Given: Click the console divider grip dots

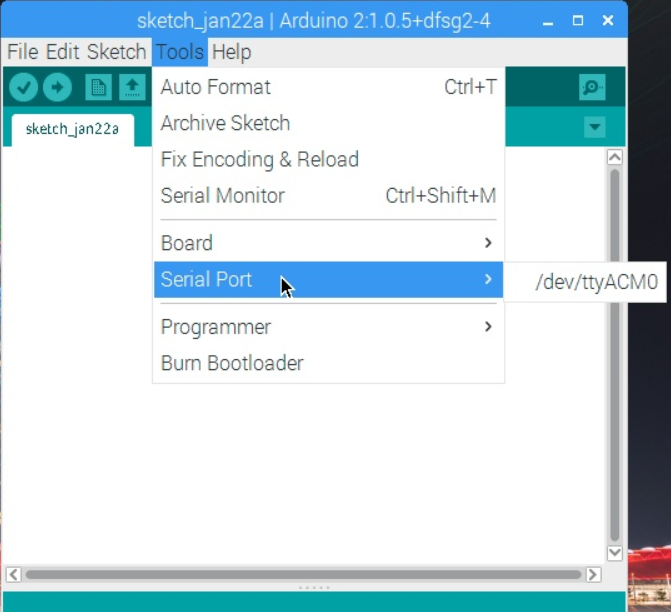Looking at the screenshot, I should pyautogui.click(x=314, y=588).
